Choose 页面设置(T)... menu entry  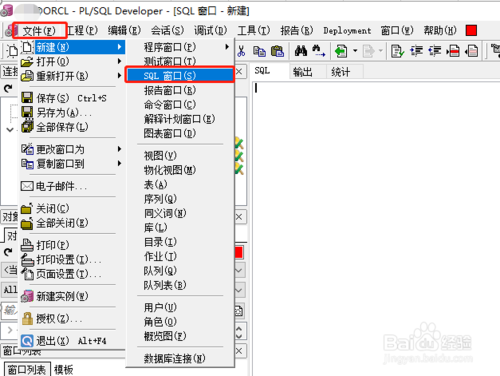[73, 274]
